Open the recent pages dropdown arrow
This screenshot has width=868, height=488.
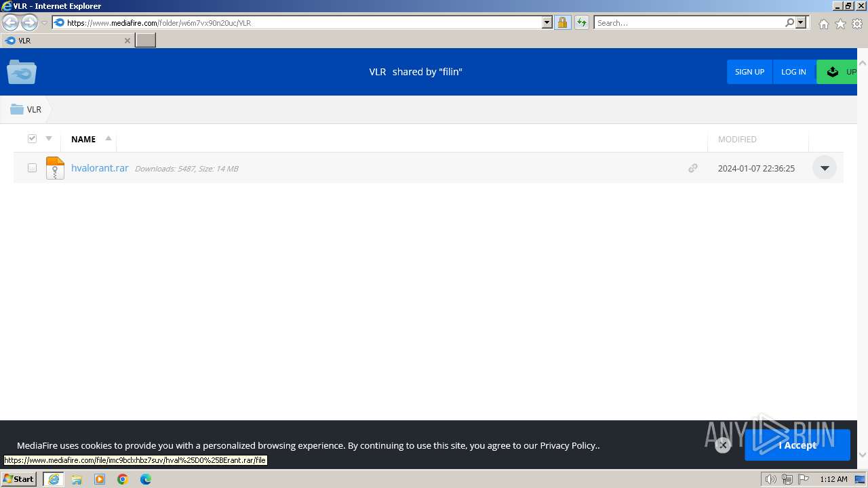pos(44,22)
